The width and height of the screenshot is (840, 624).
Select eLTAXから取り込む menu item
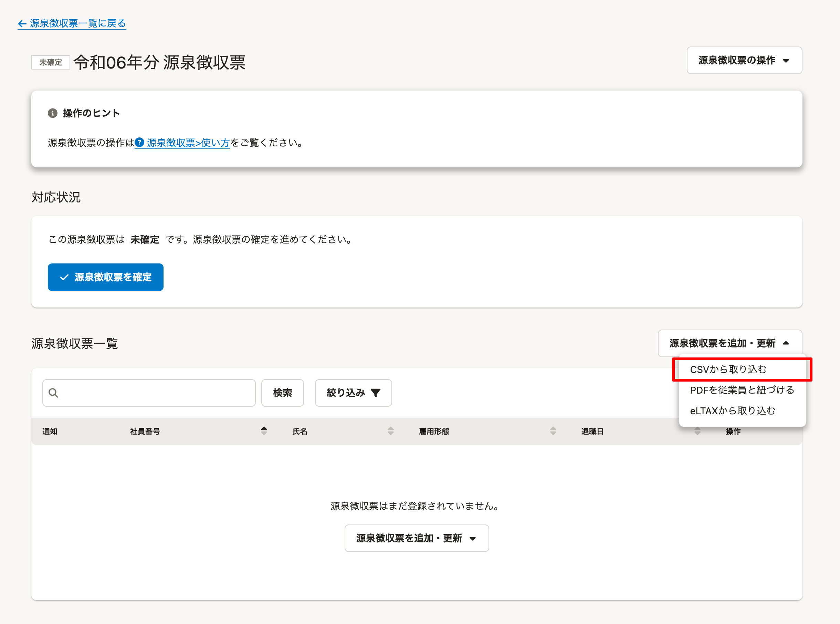(742, 410)
